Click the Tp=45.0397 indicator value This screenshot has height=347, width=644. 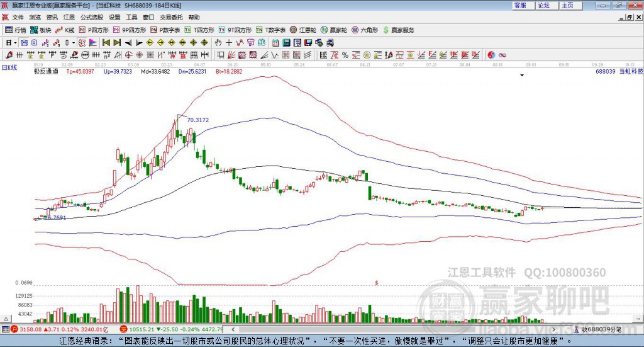point(80,72)
